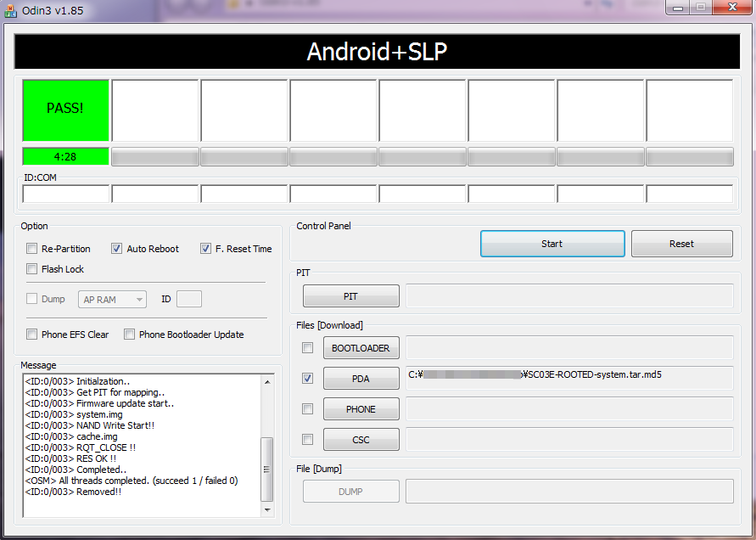The image size is (756, 540).
Task: Click the Dump checkbox in Option
Action: pyautogui.click(x=32, y=299)
